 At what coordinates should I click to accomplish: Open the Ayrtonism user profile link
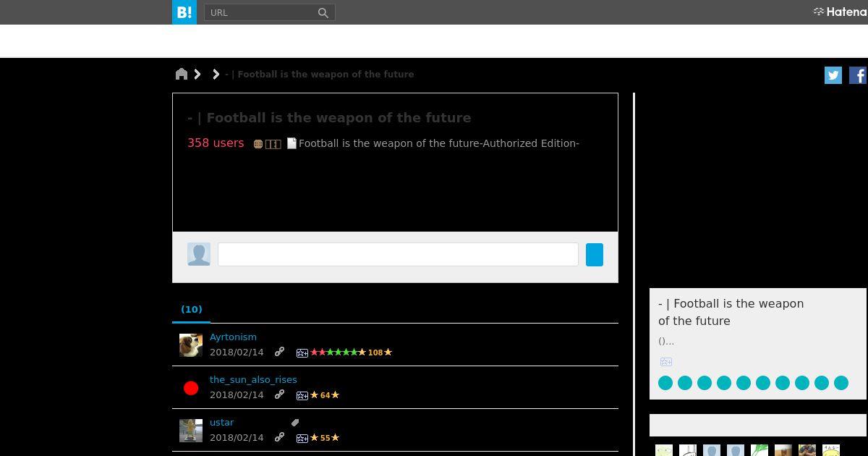tap(233, 337)
